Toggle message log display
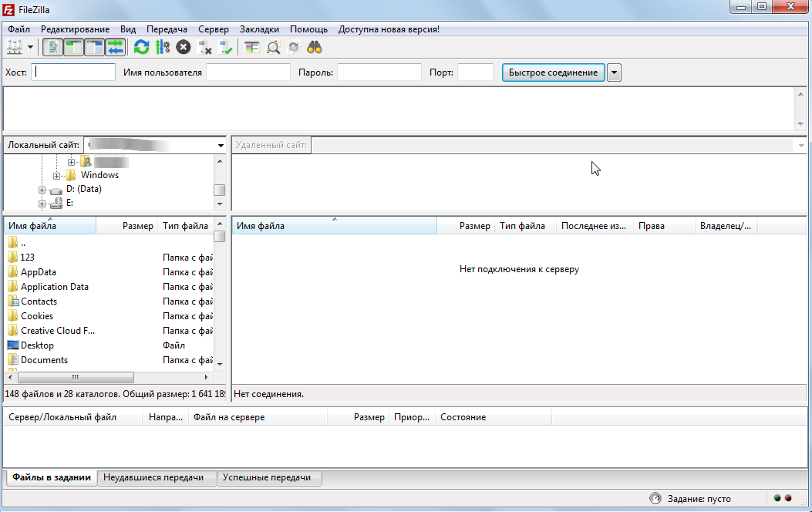The height and width of the screenshot is (512, 812). [52, 47]
